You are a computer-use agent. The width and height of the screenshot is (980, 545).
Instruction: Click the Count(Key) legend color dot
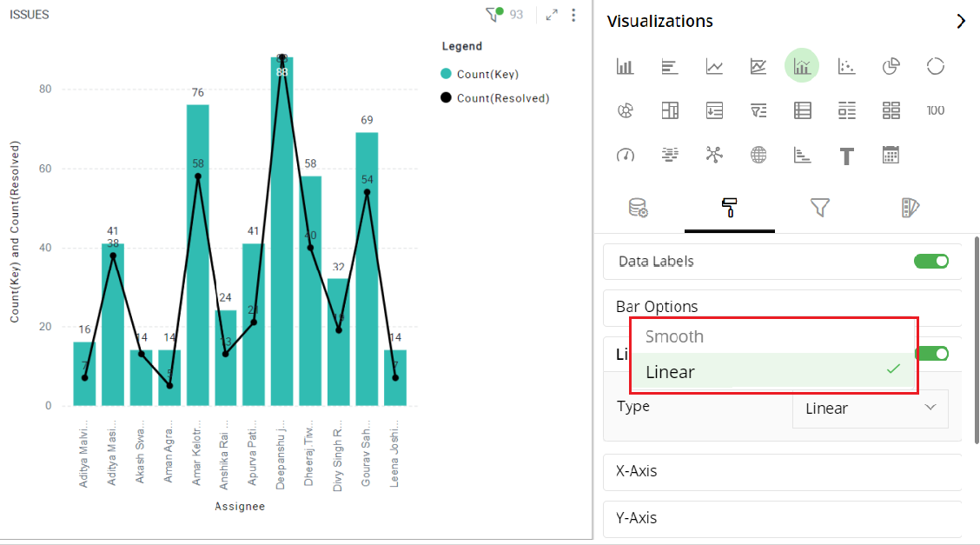tap(446, 74)
